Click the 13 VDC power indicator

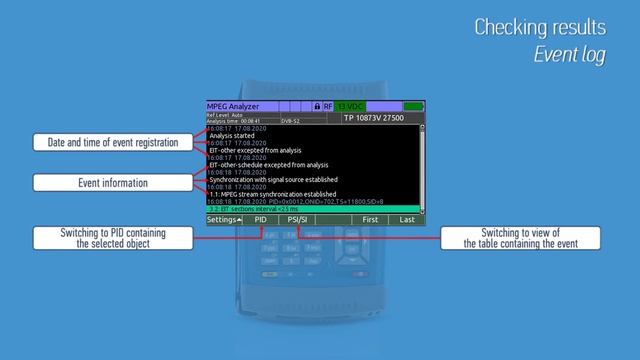click(x=350, y=107)
